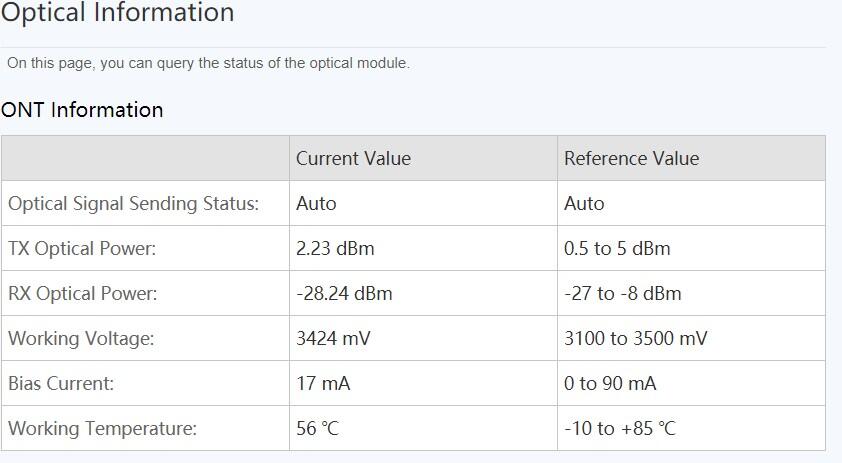842x463 pixels.
Task: Click the 0.5 to 5 dBm reference range
Action: tap(617, 248)
